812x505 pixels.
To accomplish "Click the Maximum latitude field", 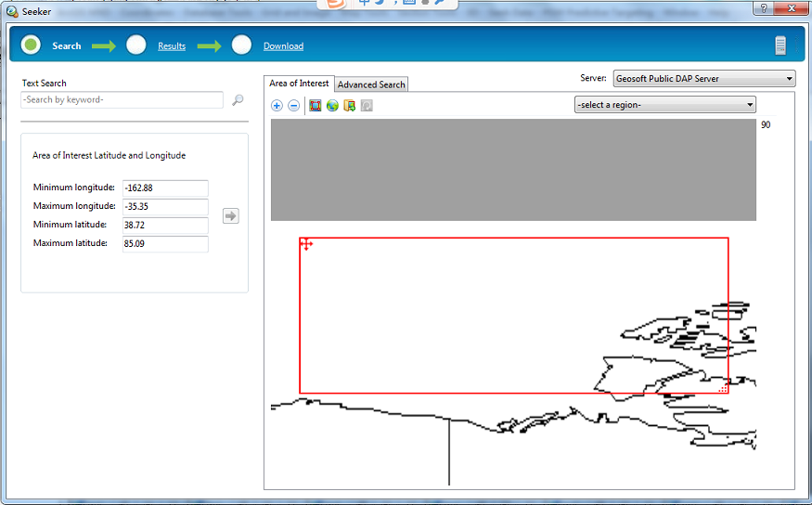I will coord(165,244).
